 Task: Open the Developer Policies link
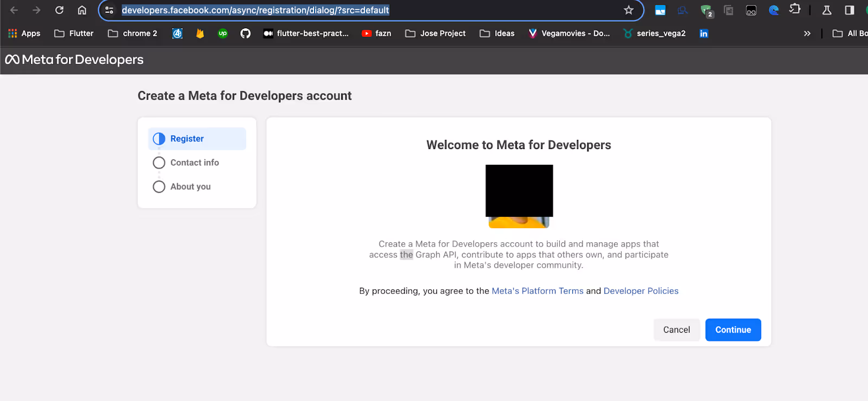(x=641, y=291)
